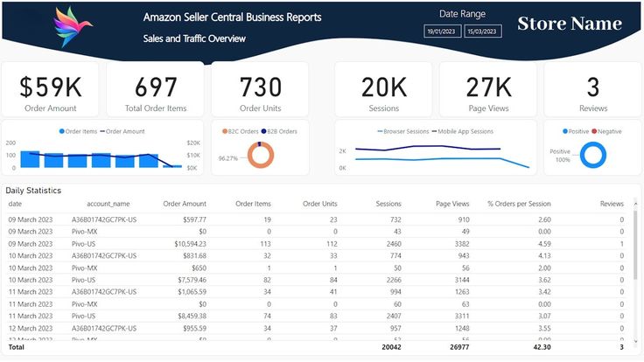Click the B2C Orders legend marker
Viewport: 644px width, 362px height.
point(225,131)
